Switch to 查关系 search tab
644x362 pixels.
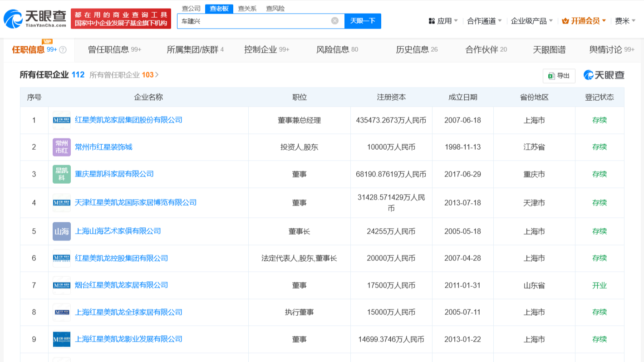coord(247,8)
